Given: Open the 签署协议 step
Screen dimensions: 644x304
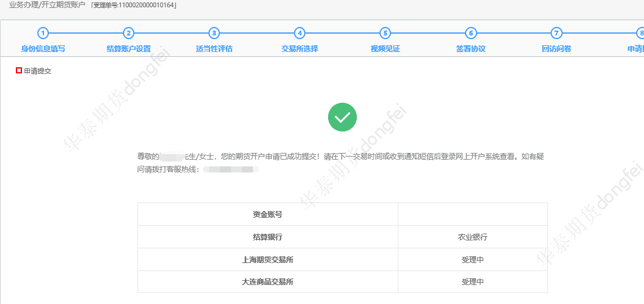Looking at the screenshot, I should coord(470,49).
